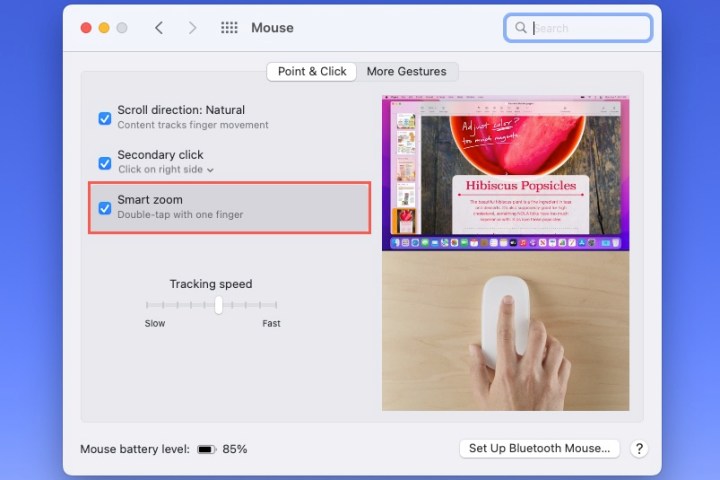
Task: Click the 'Fast' slider label
Action: pyautogui.click(x=271, y=323)
